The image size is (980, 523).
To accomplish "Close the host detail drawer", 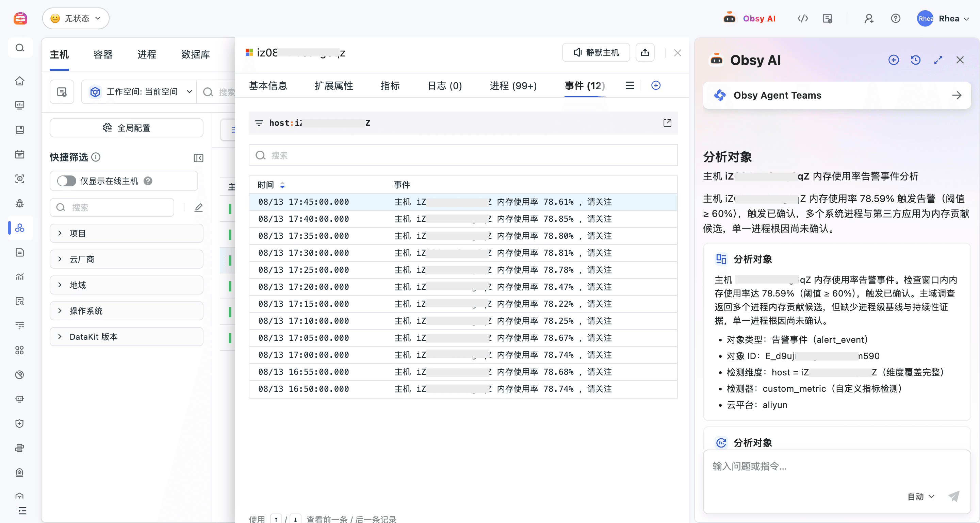I will click(677, 53).
